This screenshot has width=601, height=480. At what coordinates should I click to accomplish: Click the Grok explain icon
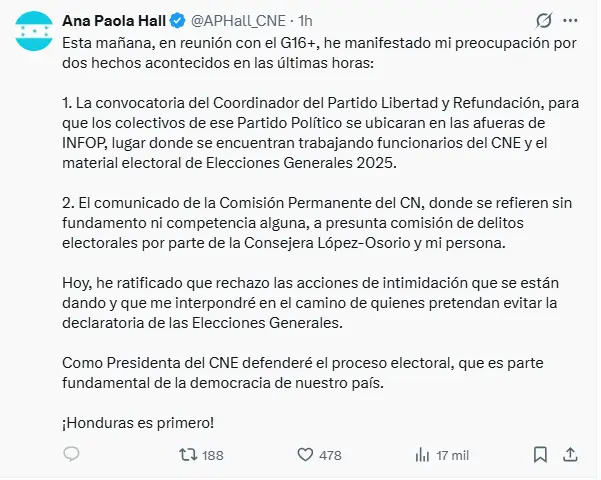545,20
